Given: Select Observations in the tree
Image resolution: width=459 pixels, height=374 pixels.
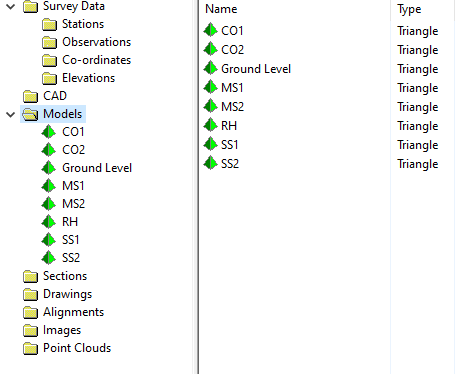Looking at the screenshot, I should pyautogui.click(x=97, y=42).
